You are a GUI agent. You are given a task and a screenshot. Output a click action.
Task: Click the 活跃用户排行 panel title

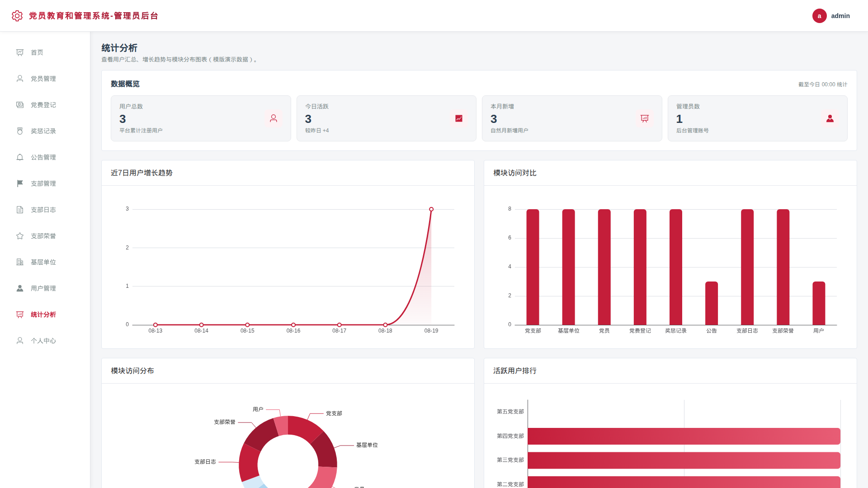click(x=515, y=371)
